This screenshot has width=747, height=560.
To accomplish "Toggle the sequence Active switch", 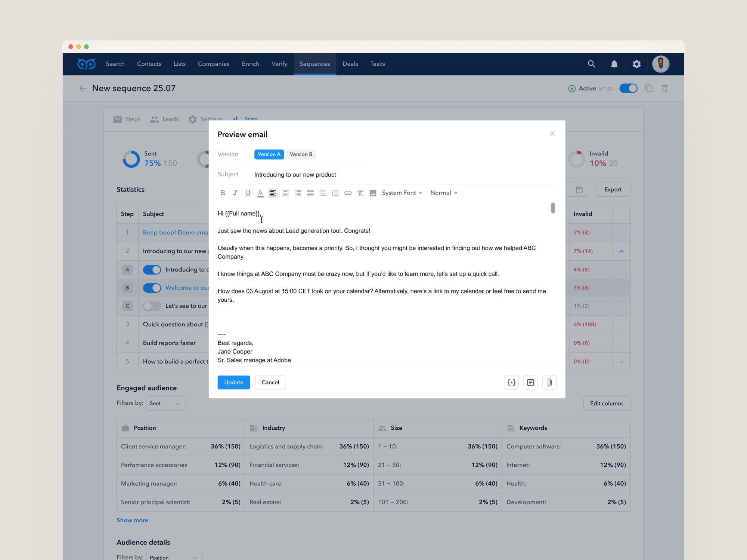I will [628, 88].
